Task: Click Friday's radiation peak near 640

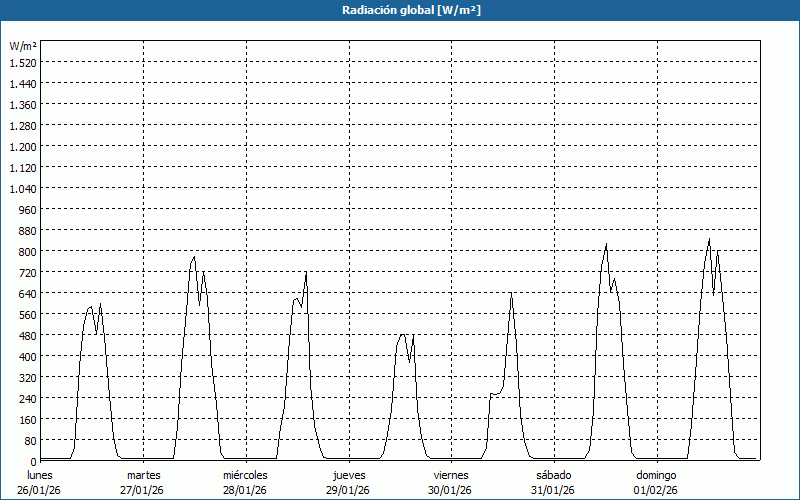Action: pos(511,293)
